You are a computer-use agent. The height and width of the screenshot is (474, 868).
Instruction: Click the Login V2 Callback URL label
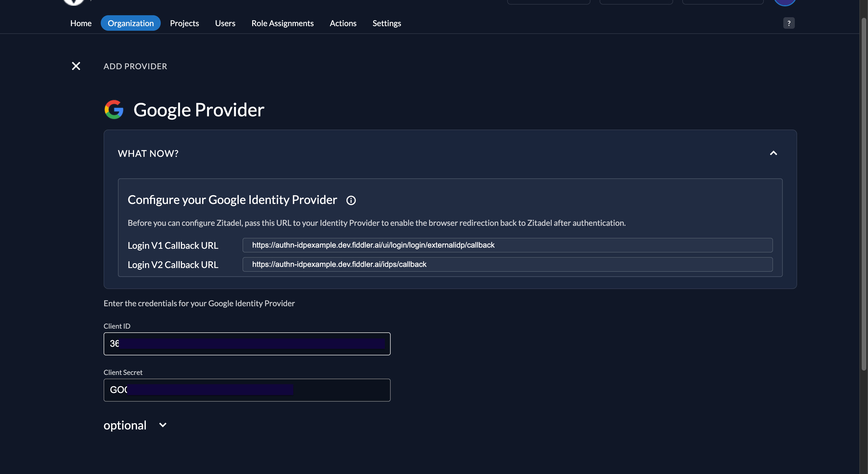(x=173, y=265)
